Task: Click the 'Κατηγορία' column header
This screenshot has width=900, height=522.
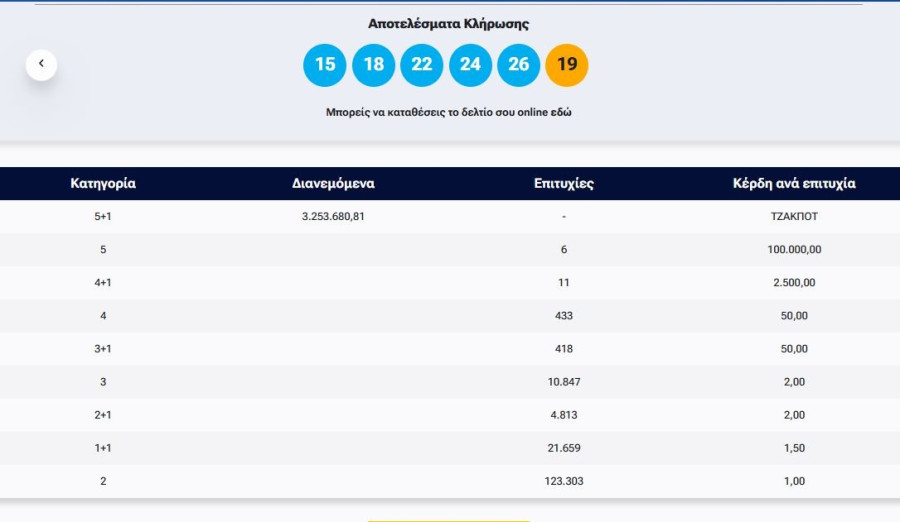Action: pyautogui.click(x=103, y=183)
